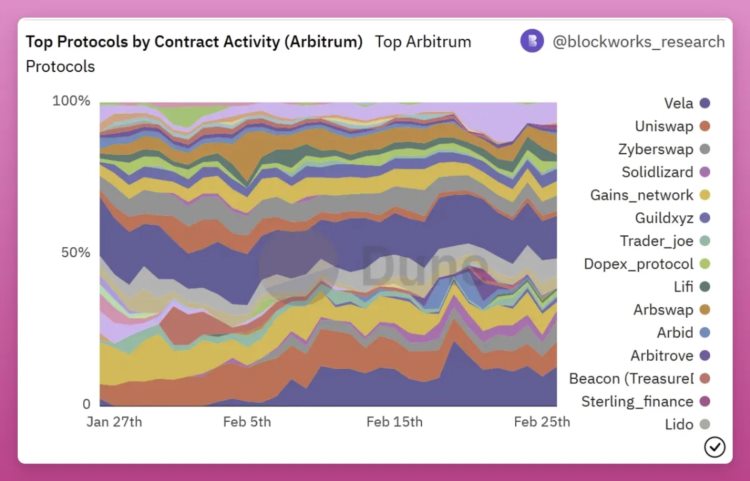Select the Guildxyz legend item
Viewport: 750px width, 481px height.
[663, 217]
